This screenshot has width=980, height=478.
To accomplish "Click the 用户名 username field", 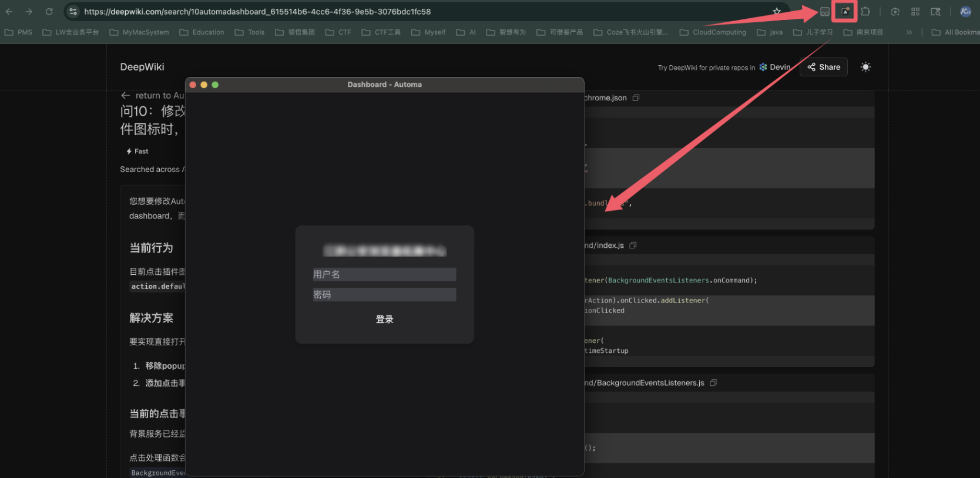I will 384,274.
